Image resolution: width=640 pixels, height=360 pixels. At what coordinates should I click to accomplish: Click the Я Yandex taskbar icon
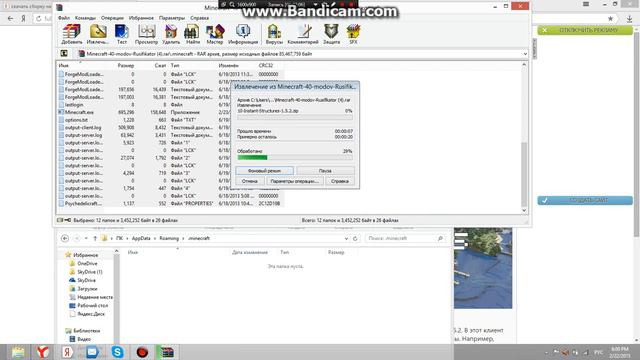point(67,352)
